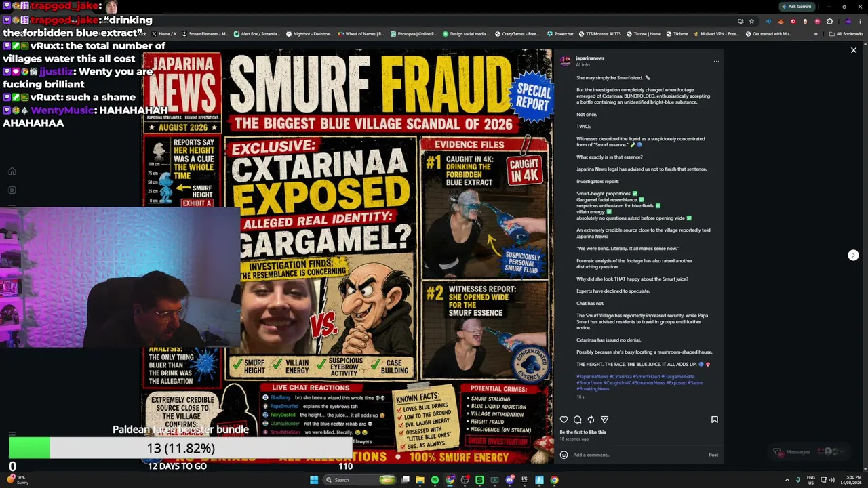
Task: Open comments via the speech bubble icon
Action: [x=577, y=420]
